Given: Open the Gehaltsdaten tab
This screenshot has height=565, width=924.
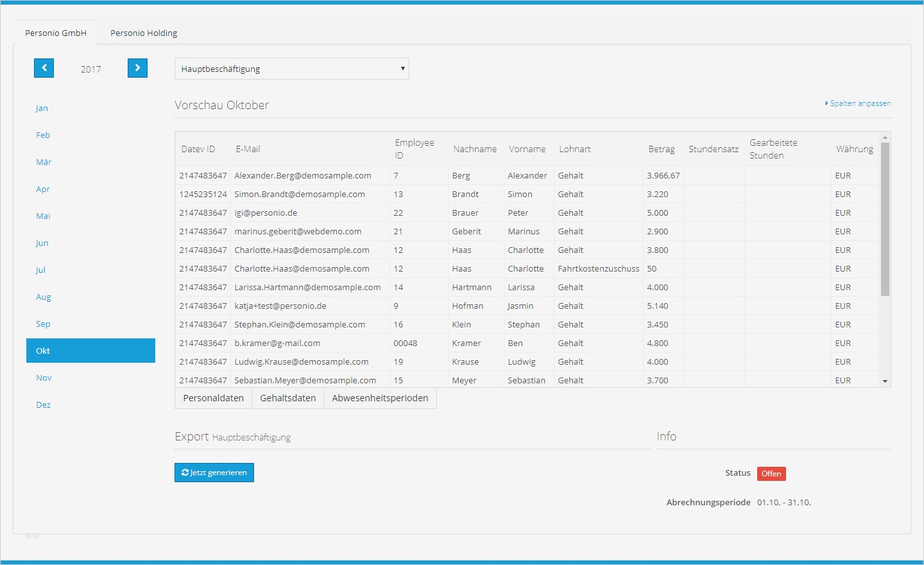Looking at the screenshot, I should point(287,398).
